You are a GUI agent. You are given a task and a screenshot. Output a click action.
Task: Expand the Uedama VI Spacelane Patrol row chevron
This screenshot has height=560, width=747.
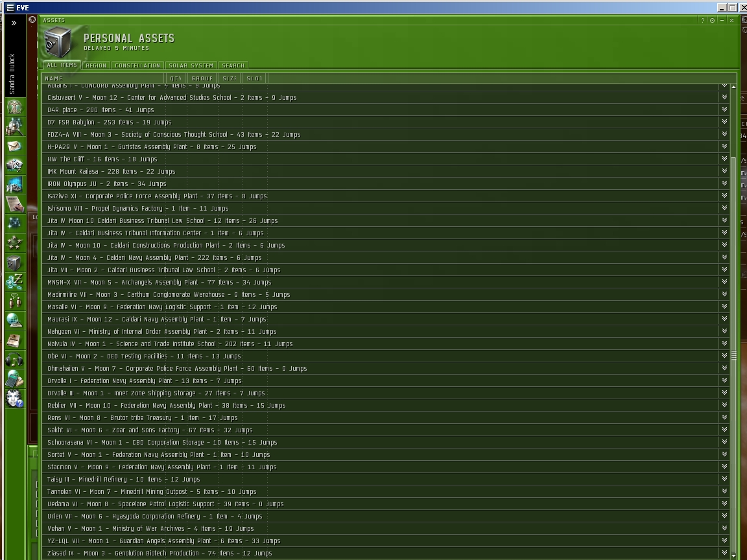724,504
